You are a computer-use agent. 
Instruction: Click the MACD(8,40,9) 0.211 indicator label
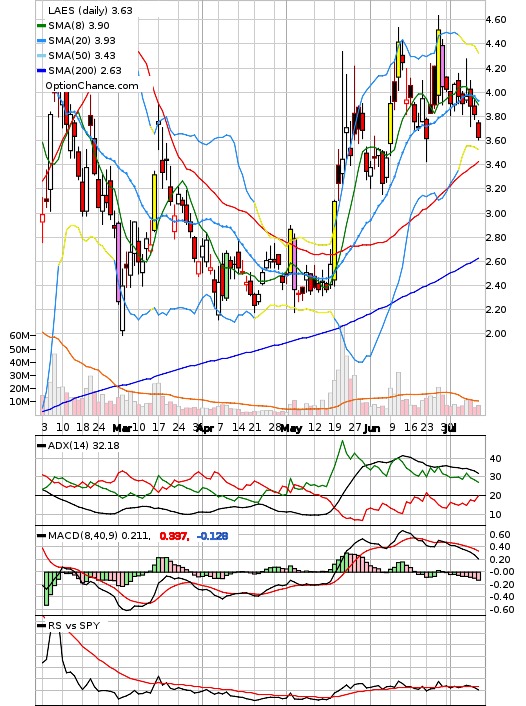pos(99,535)
